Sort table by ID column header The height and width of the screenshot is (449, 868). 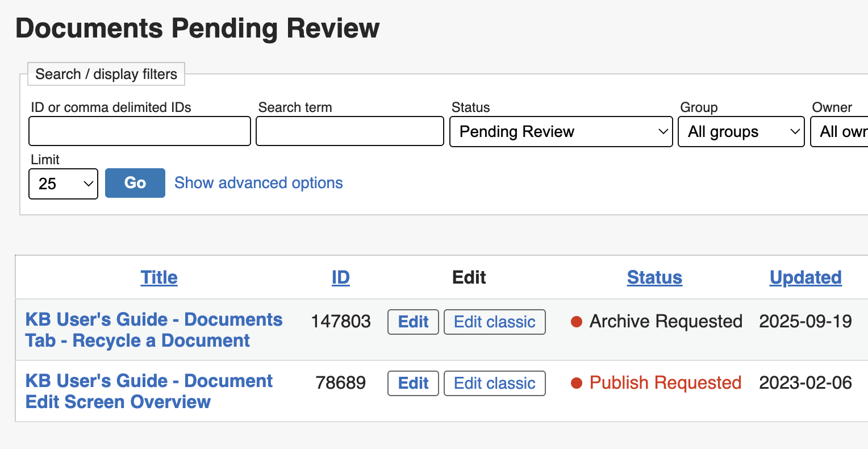tap(340, 277)
